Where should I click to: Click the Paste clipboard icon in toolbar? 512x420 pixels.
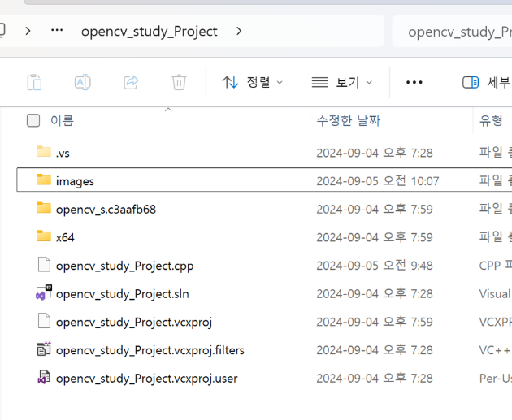point(34,82)
